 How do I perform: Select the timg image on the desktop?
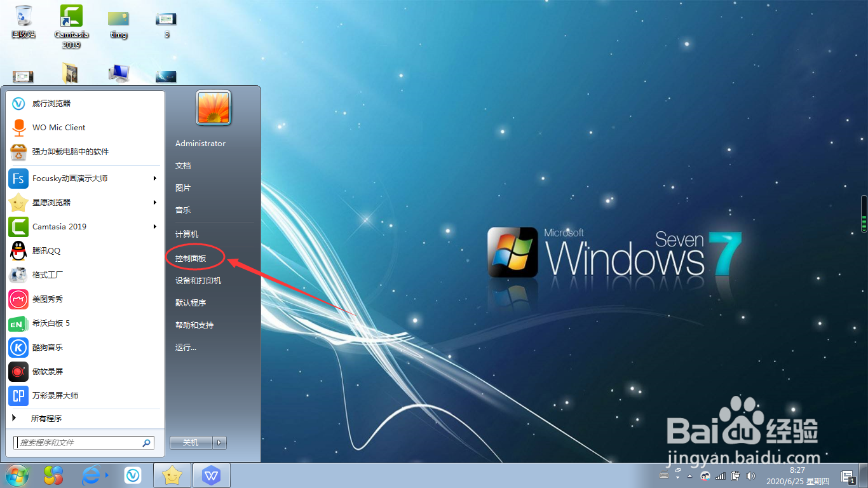click(x=119, y=24)
